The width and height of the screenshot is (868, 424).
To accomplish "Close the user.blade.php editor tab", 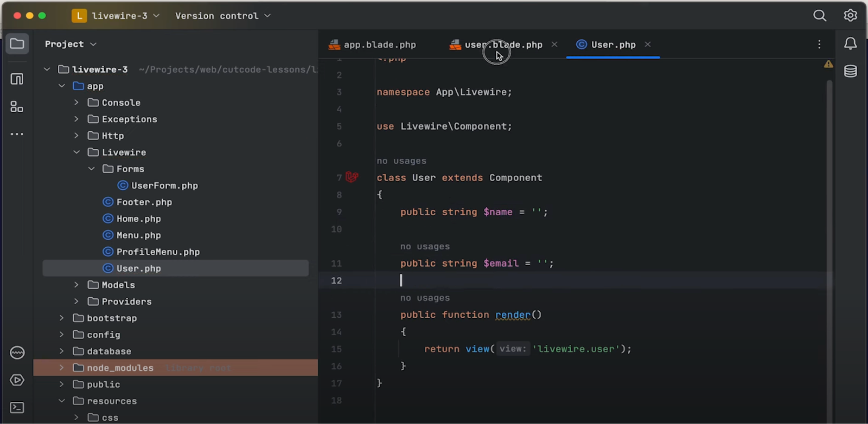I will point(554,44).
